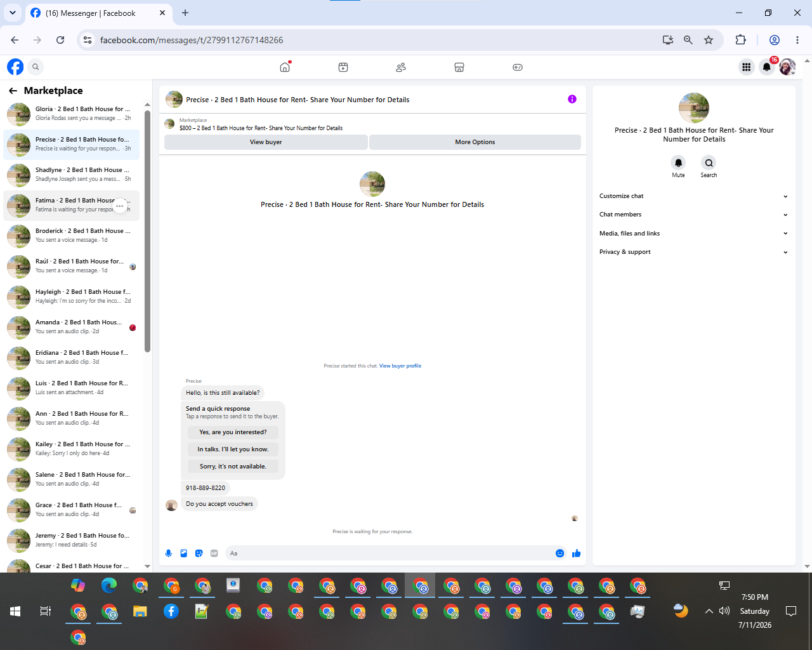This screenshot has width=812, height=650.
Task: Expand Media, files and links section
Action: click(694, 234)
